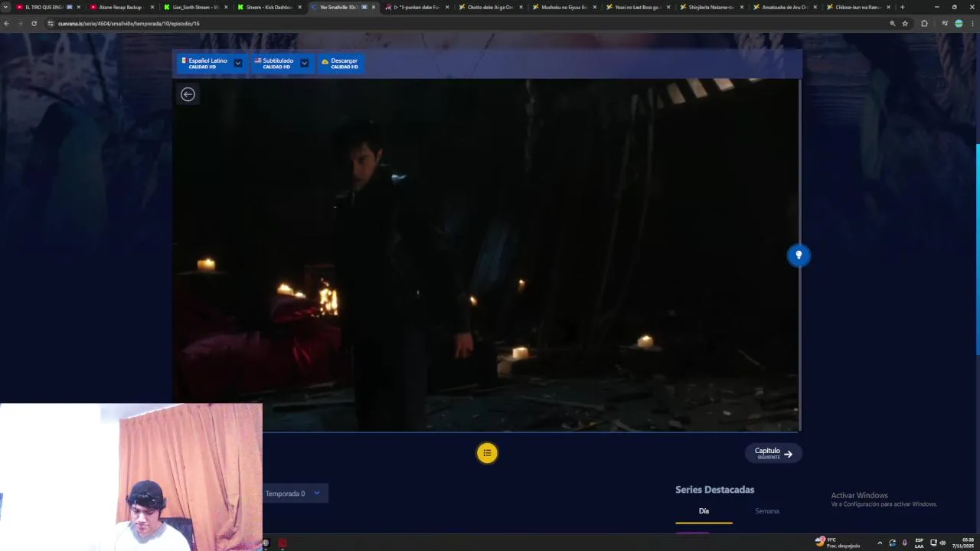Switch to Chitose-kun wa Ramune tab
Viewport: 980px width, 551px height.
point(857,7)
